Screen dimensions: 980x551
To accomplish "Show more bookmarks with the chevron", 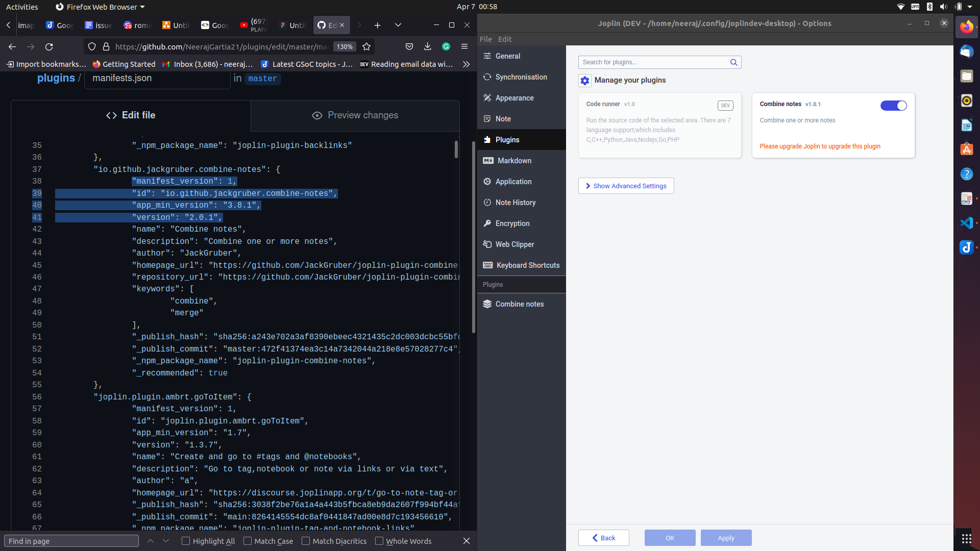I will (466, 64).
